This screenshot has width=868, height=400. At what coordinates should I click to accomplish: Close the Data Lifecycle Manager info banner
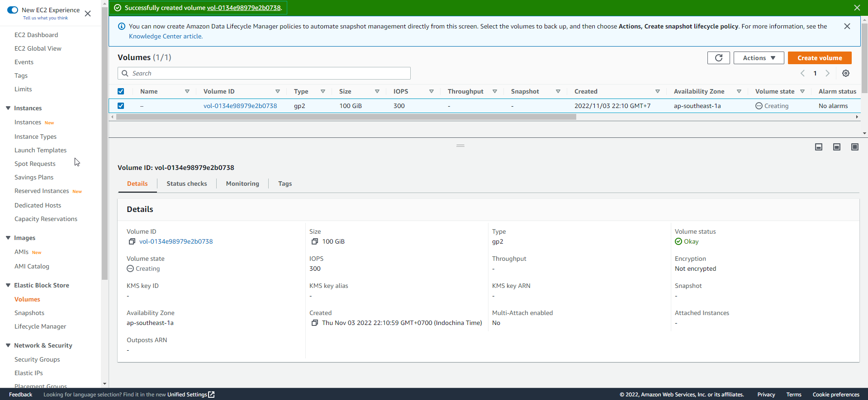tap(847, 26)
